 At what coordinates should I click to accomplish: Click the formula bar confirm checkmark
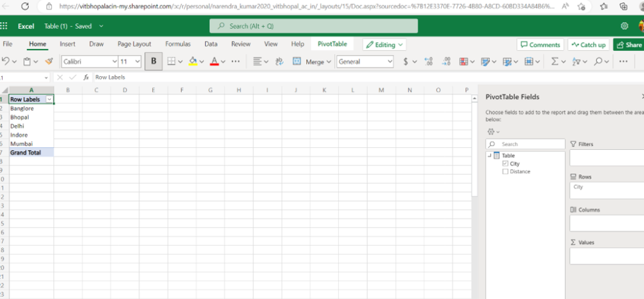click(73, 77)
